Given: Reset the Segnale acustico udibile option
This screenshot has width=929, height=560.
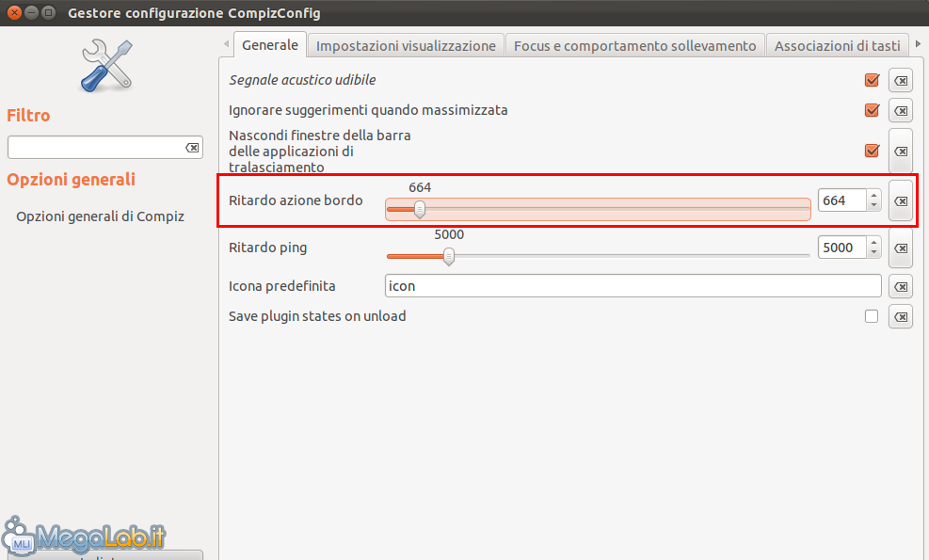Looking at the screenshot, I should 901,81.
